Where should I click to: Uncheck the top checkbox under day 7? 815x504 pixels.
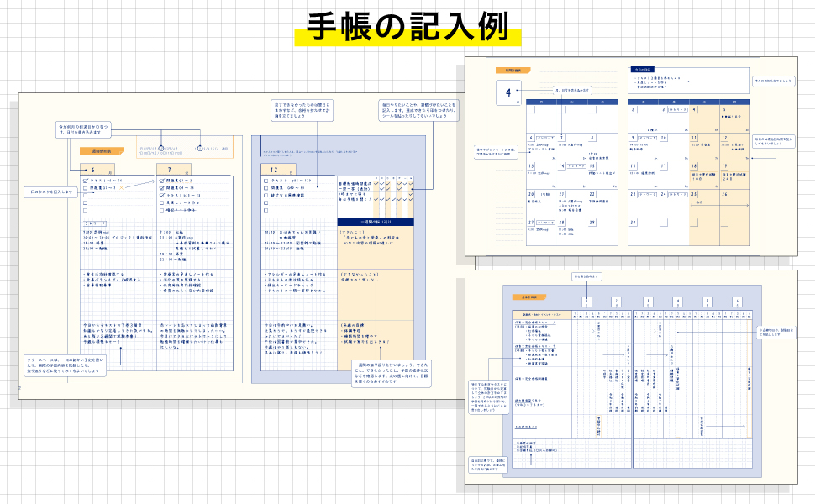tap(162, 181)
